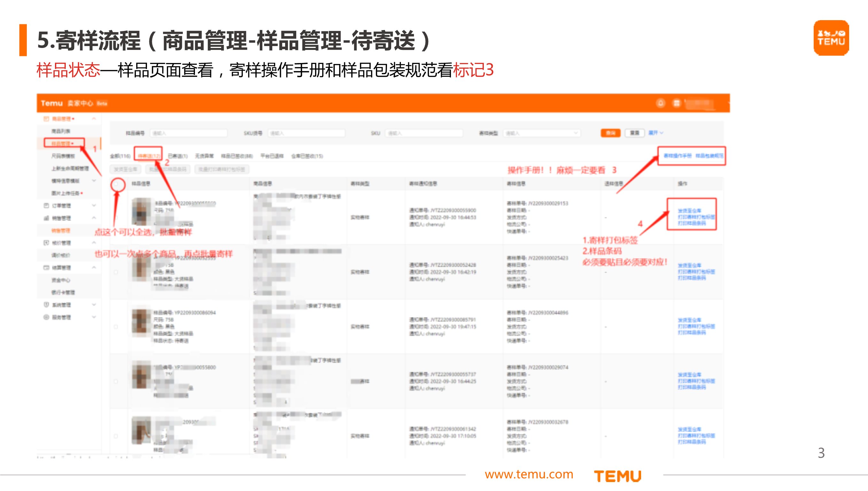The image size is (868, 491).
Task: Expand more filters with 展开
Action: coord(656,133)
